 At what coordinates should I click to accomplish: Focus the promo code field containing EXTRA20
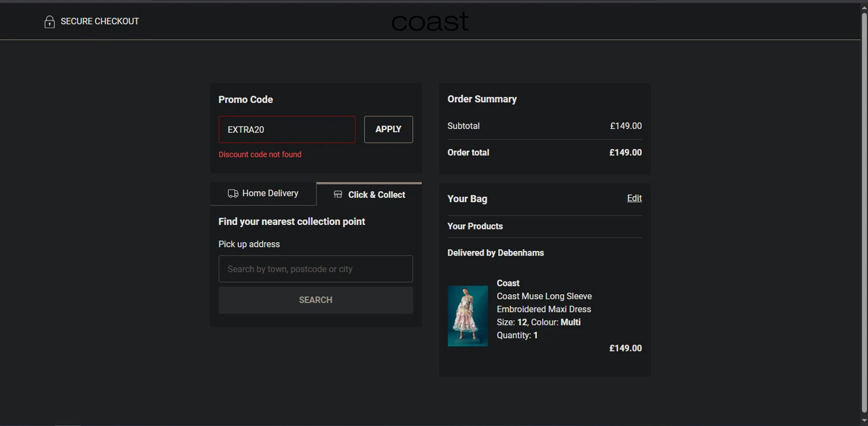click(287, 129)
